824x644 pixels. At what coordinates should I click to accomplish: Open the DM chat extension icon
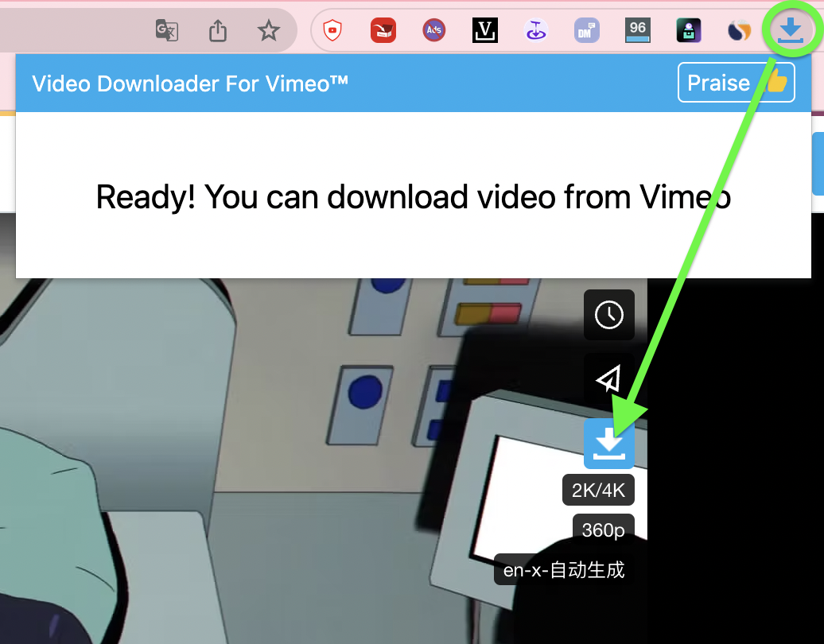tap(586, 30)
